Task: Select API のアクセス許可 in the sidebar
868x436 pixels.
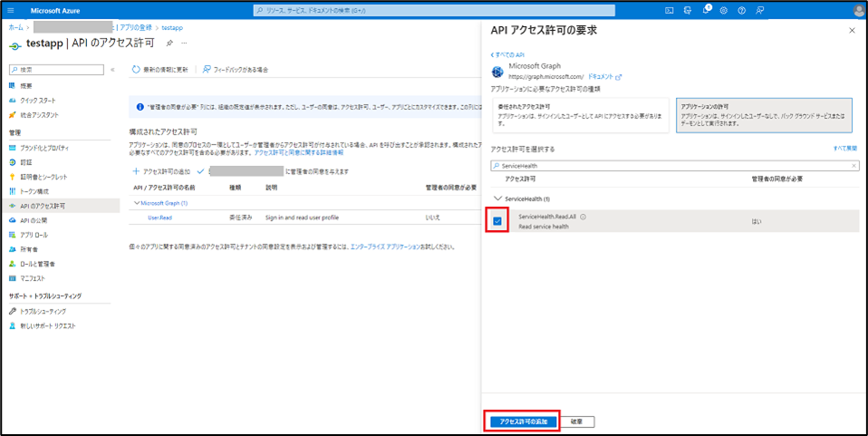Action: coord(60,206)
